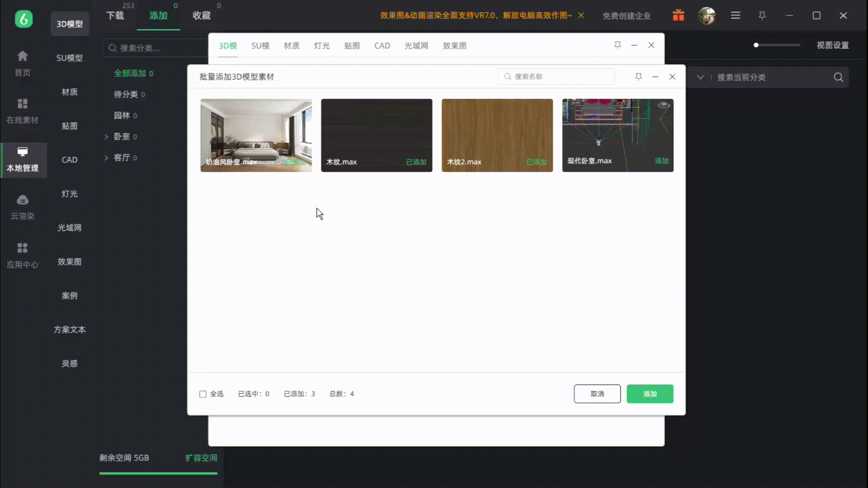Select the 灯光 tab in window

321,46
